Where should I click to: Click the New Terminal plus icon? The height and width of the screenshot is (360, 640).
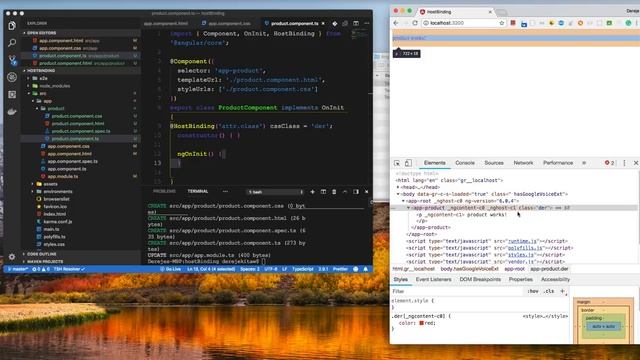[312, 191]
